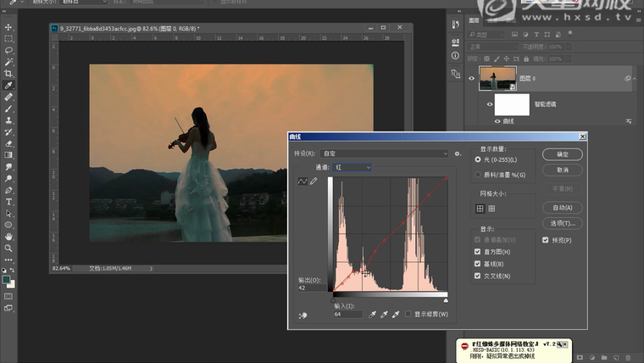Uncheck the 直方图(H) histogram checkbox
Image resolution: width=644 pixels, height=363 pixels.
(x=478, y=252)
